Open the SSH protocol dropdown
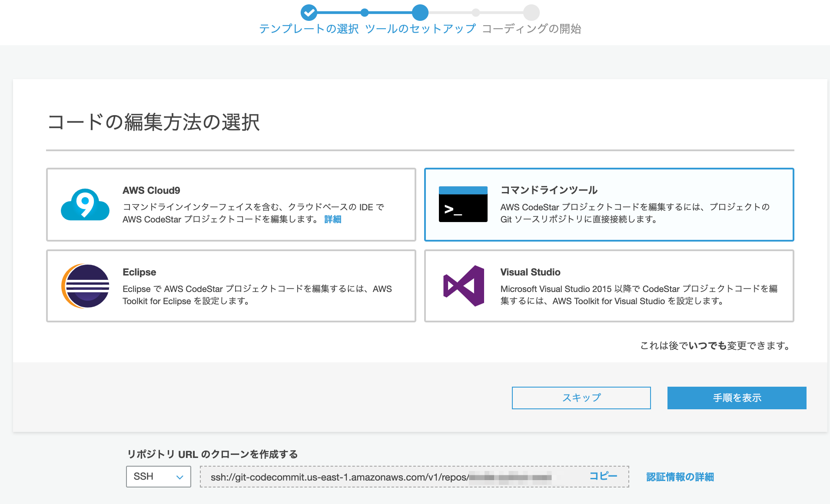The height and width of the screenshot is (504, 830). click(x=159, y=477)
